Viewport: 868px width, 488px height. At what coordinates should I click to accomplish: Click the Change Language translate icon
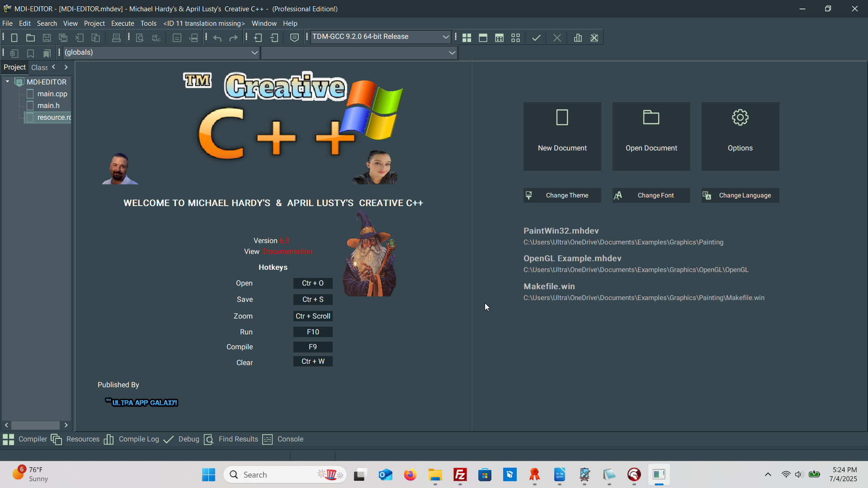[x=707, y=195]
